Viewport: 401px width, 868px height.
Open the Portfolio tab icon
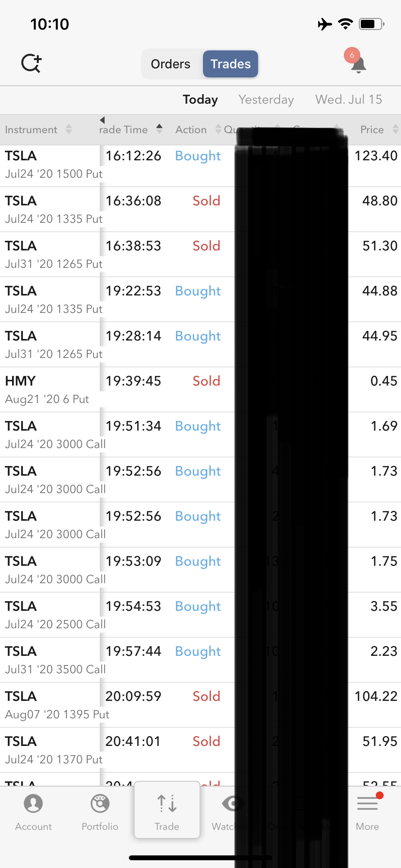(x=100, y=804)
